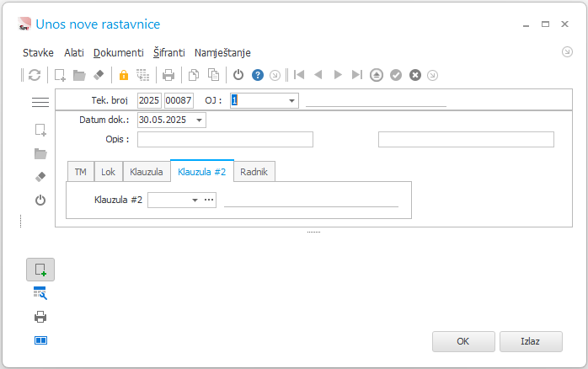
Task: Go to previous record
Action: [318, 75]
